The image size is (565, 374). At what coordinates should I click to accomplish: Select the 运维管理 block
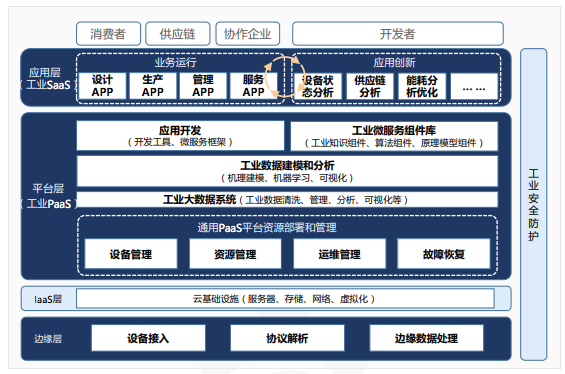coord(339,254)
